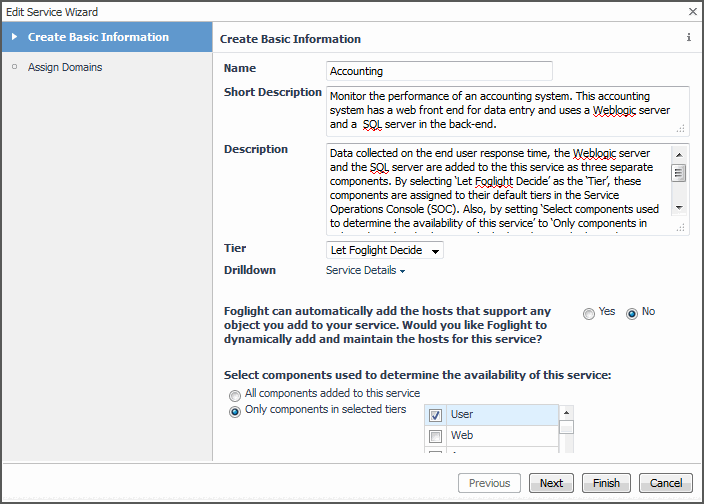Image resolution: width=704 pixels, height=504 pixels.
Task: Open the Tier dropdown
Action: 386,250
